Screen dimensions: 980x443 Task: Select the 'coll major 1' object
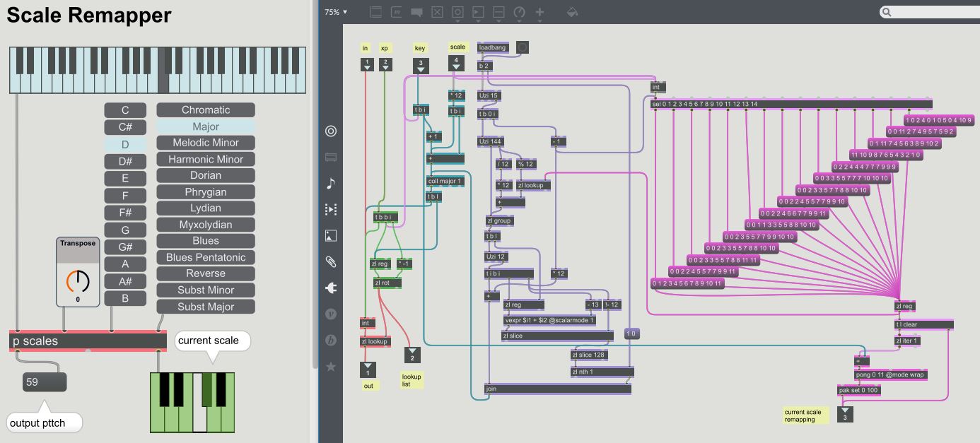pos(445,182)
